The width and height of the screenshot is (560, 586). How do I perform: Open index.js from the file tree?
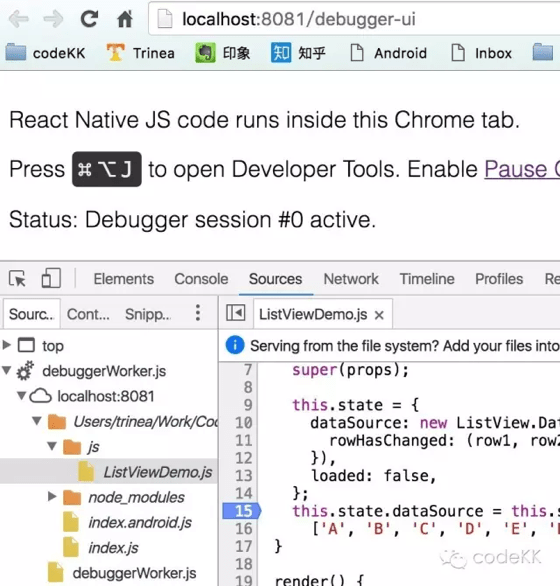tap(113, 548)
